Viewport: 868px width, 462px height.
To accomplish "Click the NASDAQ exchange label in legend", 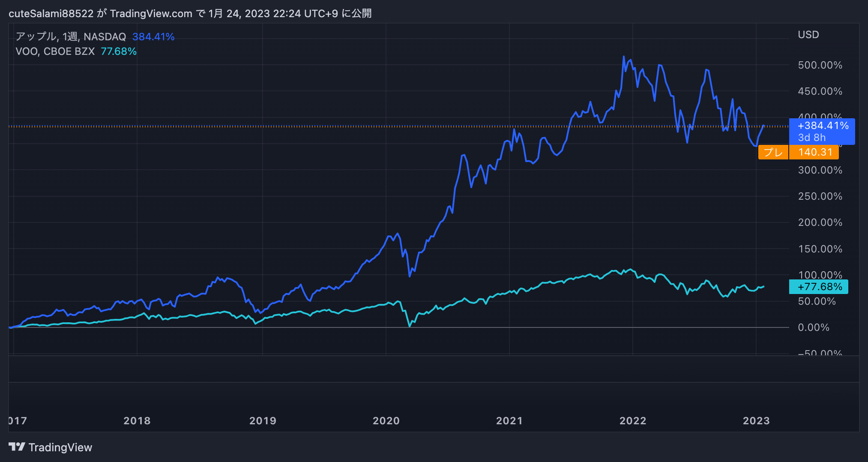I will tap(105, 36).
